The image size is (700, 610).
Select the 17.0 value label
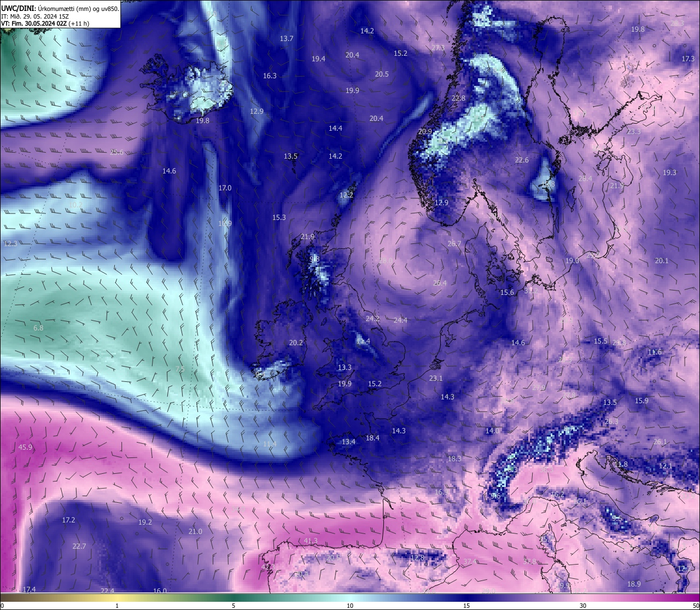pyautogui.click(x=225, y=188)
